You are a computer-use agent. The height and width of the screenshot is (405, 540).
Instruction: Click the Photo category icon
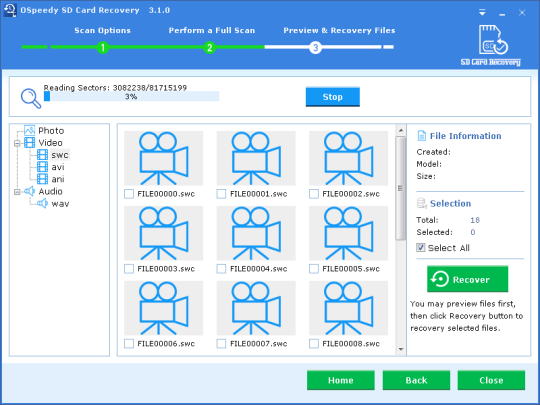[30, 130]
